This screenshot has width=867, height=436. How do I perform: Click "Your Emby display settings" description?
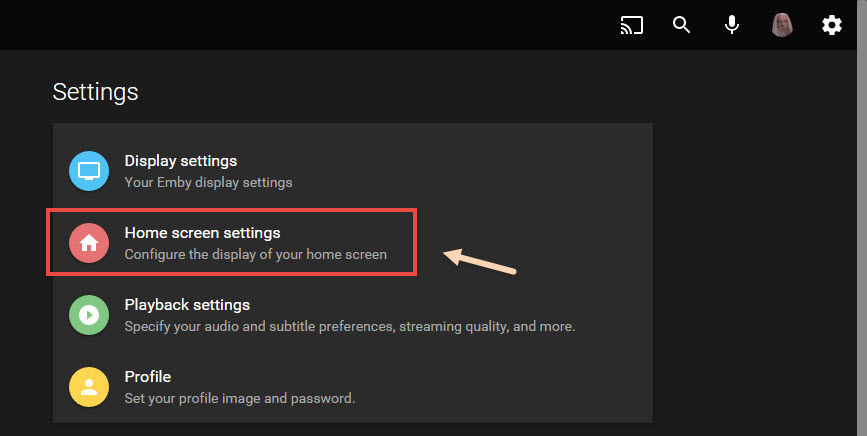(208, 183)
